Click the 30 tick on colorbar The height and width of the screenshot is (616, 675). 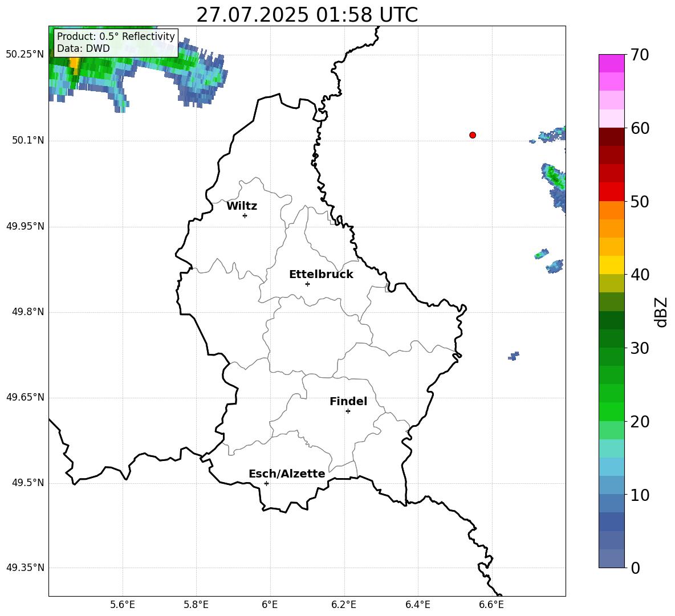640,348
